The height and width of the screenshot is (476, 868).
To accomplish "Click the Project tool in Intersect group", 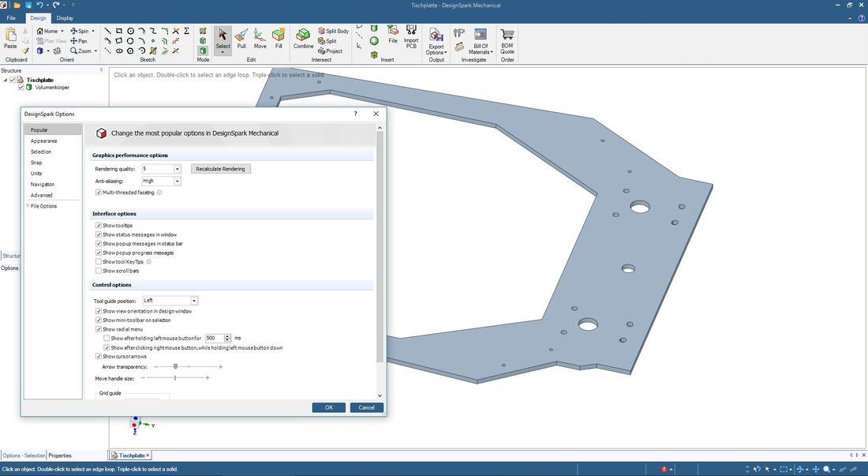I will (330, 51).
